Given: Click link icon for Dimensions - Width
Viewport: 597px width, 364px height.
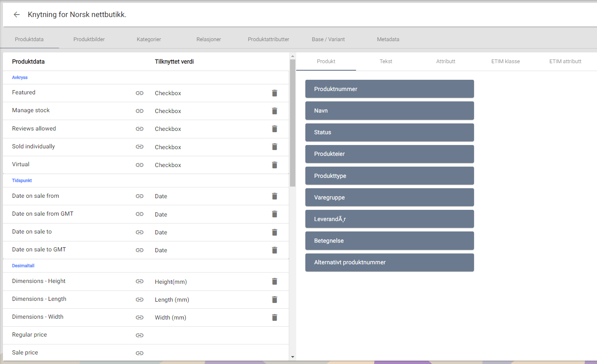Looking at the screenshot, I should click(x=140, y=317).
